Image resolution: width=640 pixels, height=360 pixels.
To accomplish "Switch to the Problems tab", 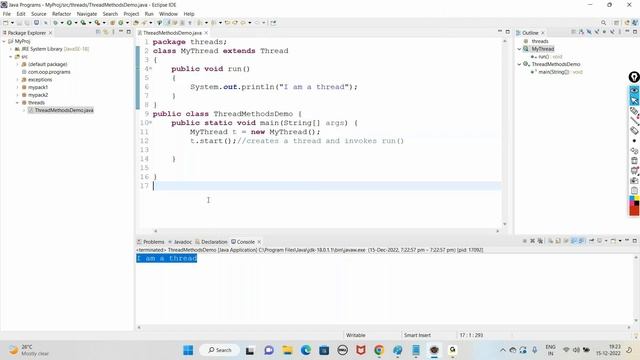I will [151, 242].
